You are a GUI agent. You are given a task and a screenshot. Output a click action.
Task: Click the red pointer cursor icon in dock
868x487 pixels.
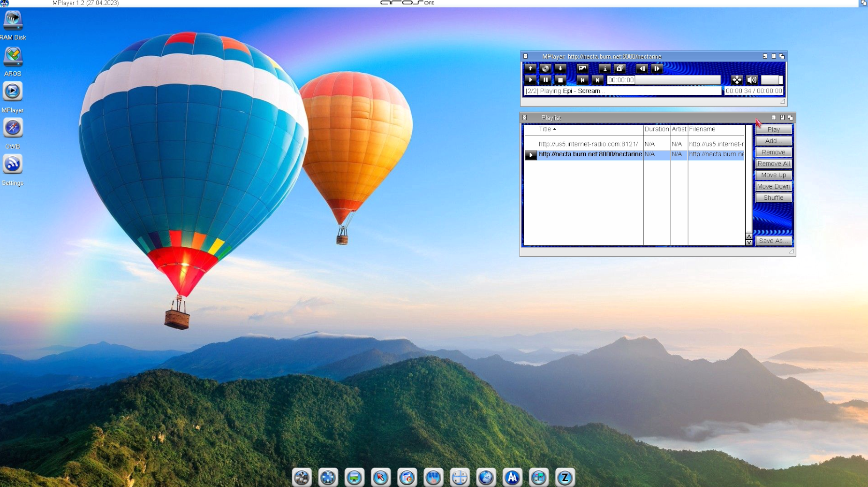pyautogui.click(x=381, y=477)
